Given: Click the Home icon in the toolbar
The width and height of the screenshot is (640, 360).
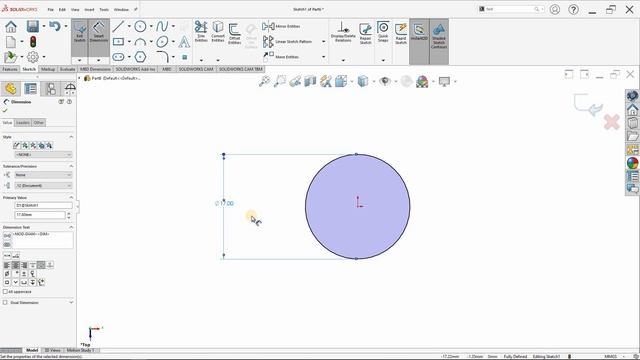Looking at the screenshot, I should coord(11,27).
